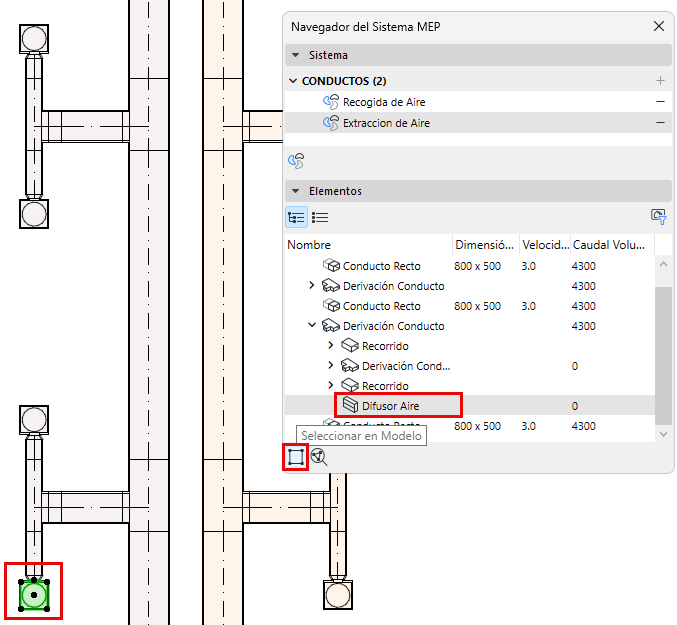Collapse the Sistema section
Image resolution: width=677 pixels, height=625 pixels.
tap(296, 55)
